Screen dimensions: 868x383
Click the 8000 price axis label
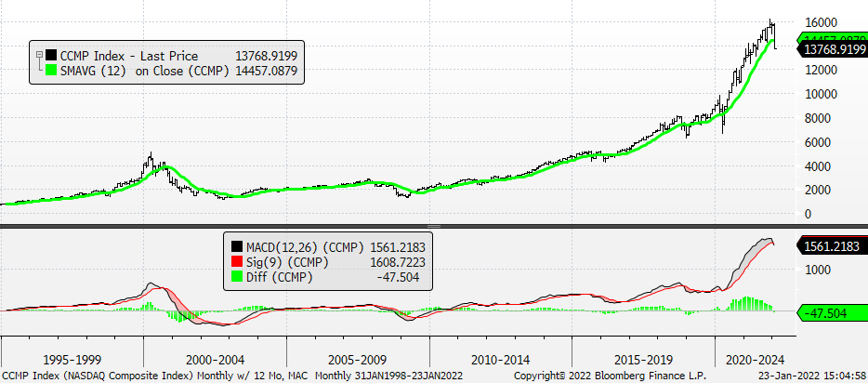(x=818, y=118)
